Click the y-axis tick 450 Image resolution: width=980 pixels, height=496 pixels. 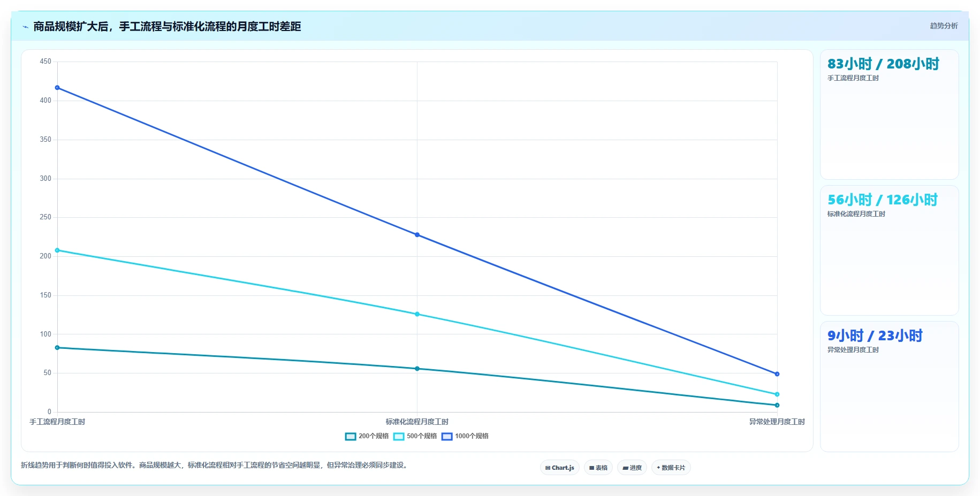[45, 62]
